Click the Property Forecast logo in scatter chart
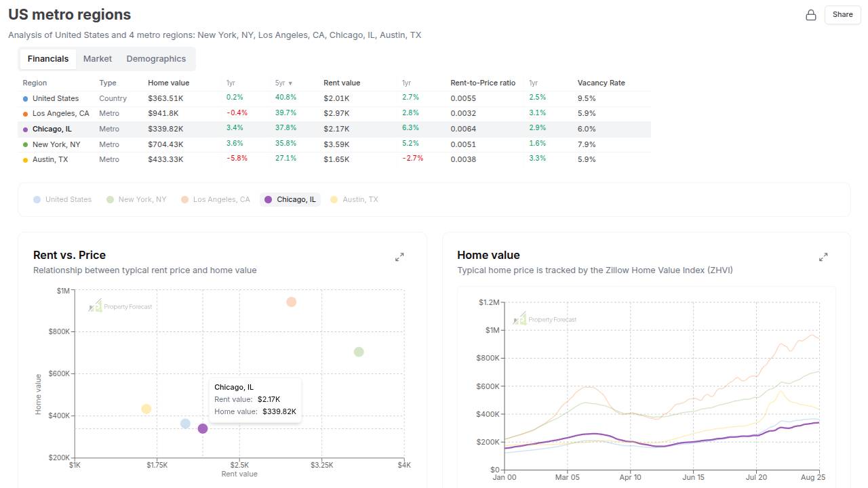Viewport: 868px width, 488px height. pyautogui.click(x=121, y=306)
